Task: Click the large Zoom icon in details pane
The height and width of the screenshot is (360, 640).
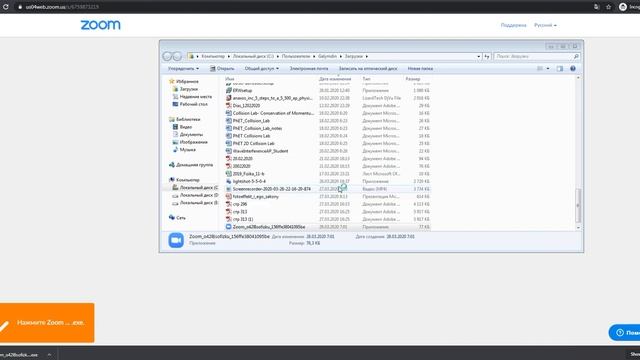Action: (x=176, y=240)
